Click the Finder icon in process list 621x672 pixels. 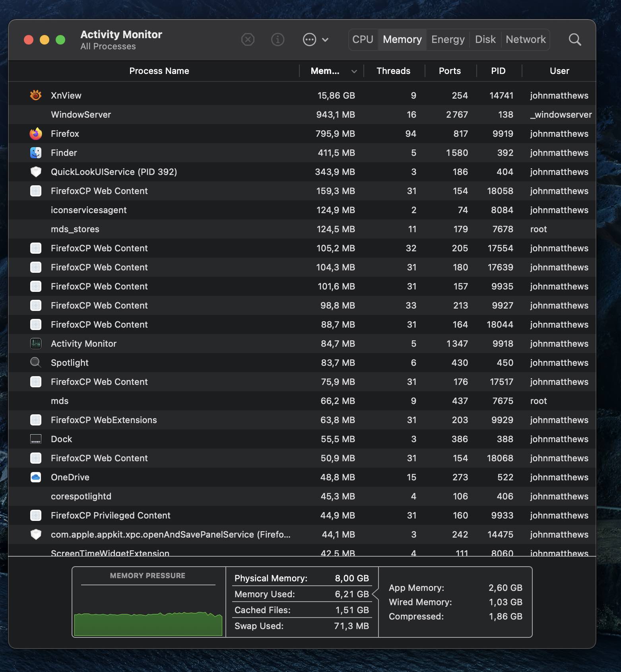point(36,153)
